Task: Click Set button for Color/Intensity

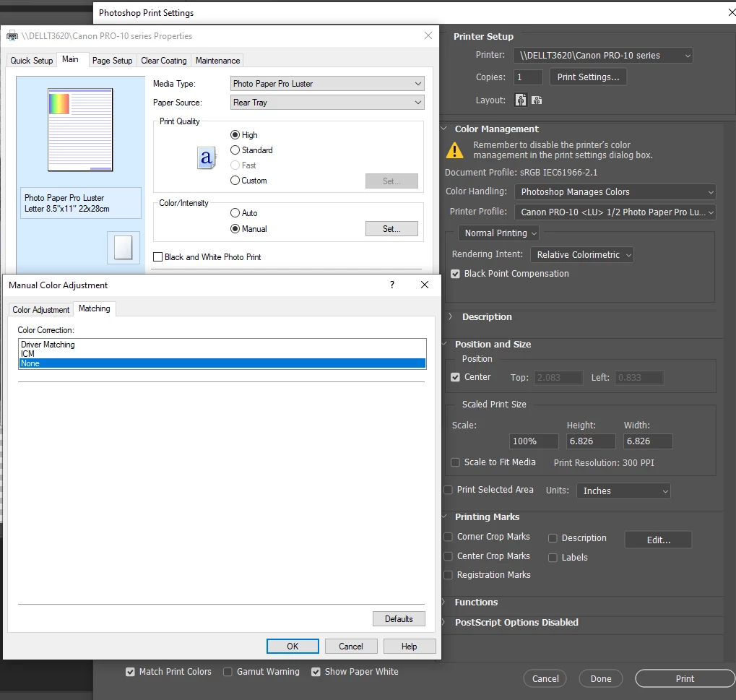Action: [391, 229]
